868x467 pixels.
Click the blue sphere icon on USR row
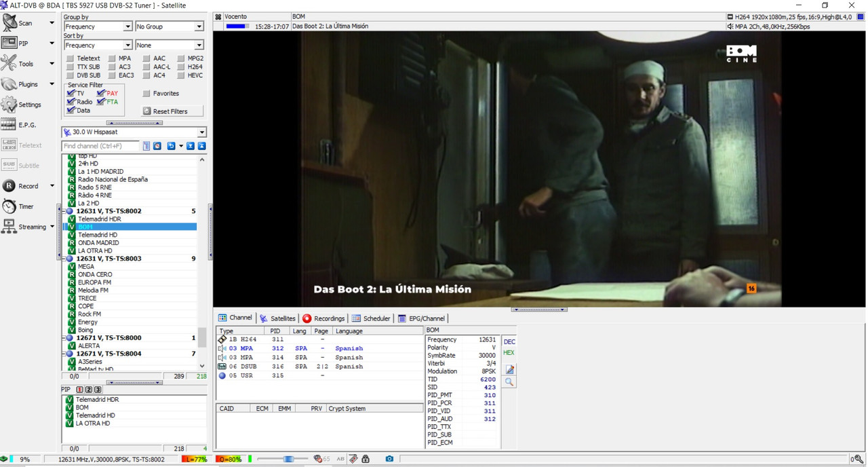pyautogui.click(x=222, y=375)
